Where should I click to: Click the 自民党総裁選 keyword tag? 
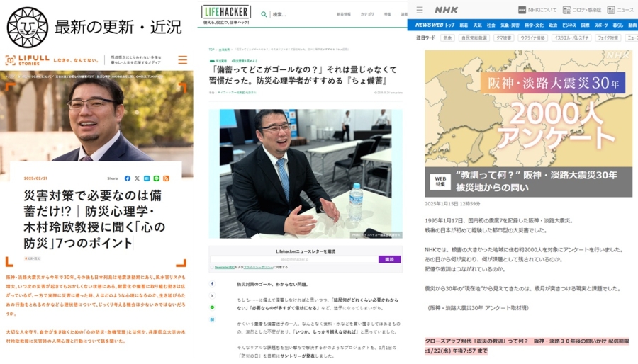(474, 38)
